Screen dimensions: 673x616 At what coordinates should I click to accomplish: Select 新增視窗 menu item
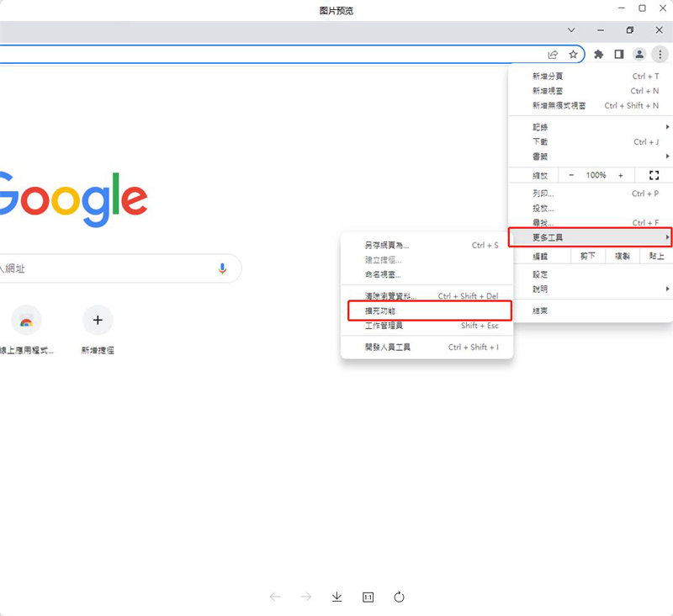pos(591,91)
